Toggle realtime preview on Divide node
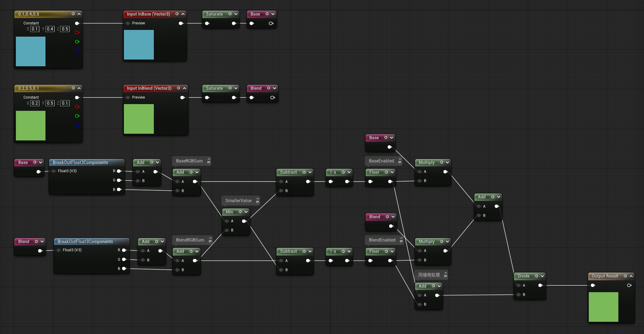Viewport: 644px width, 334px height. (x=537, y=276)
